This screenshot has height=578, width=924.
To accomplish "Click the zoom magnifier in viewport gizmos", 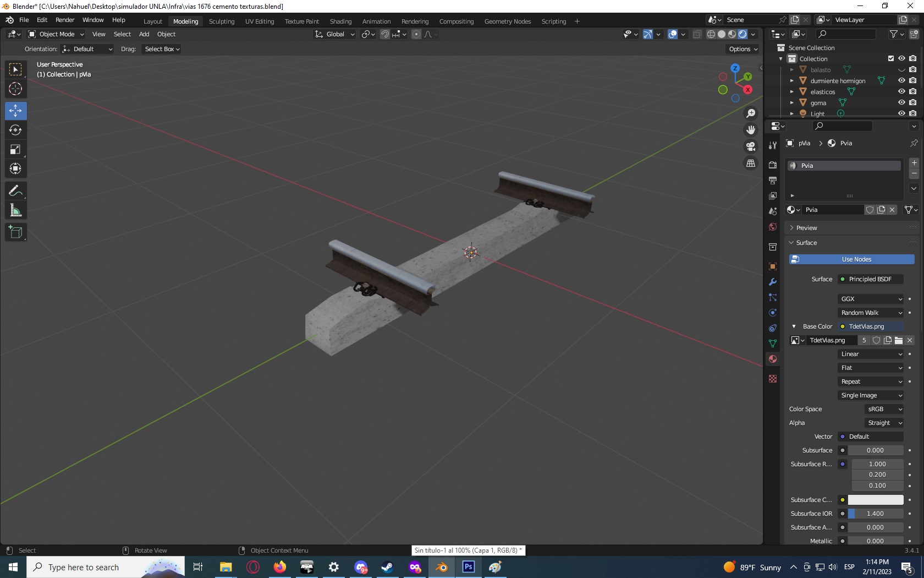I will pos(751,113).
